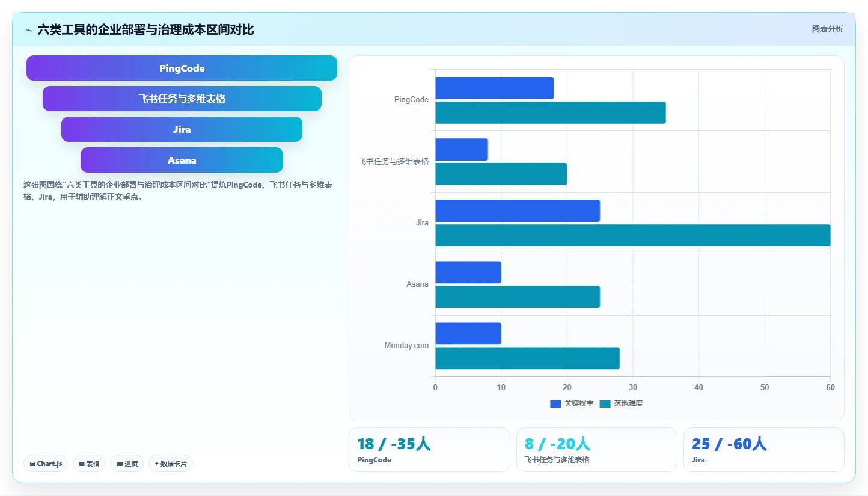Click the blue 关键权重 legend swatch

(x=555, y=404)
